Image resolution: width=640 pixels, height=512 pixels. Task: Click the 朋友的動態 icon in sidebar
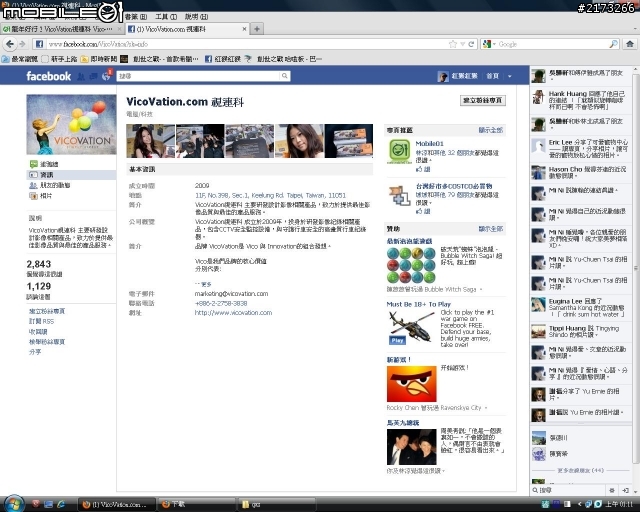coord(33,185)
